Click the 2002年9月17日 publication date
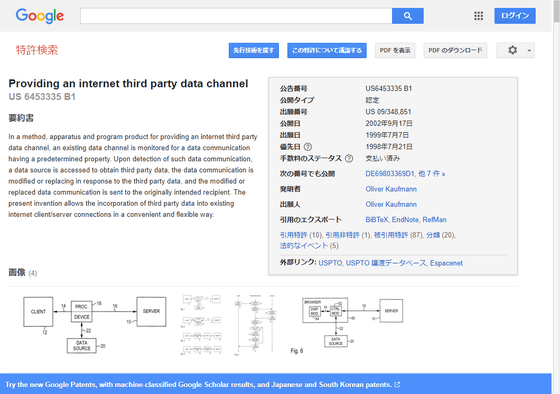Image resolution: width=560 pixels, height=394 pixels. pyautogui.click(x=389, y=124)
